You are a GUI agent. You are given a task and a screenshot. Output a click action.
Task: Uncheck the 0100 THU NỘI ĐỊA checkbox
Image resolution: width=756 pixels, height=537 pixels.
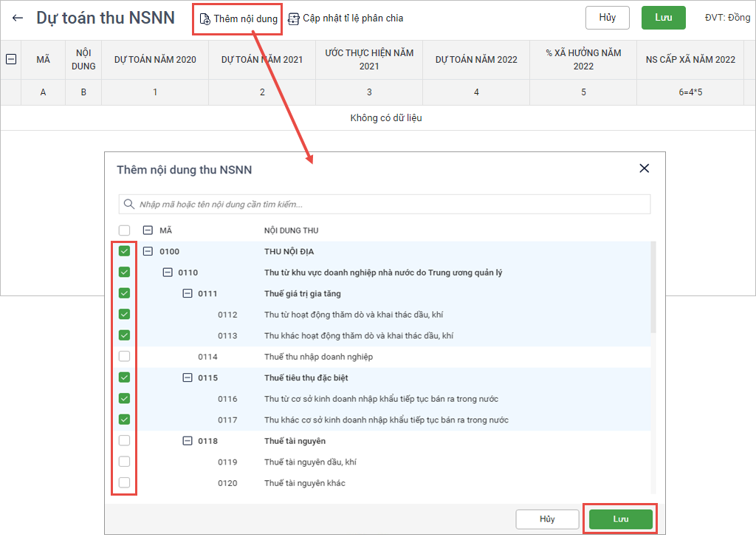tap(124, 251)
